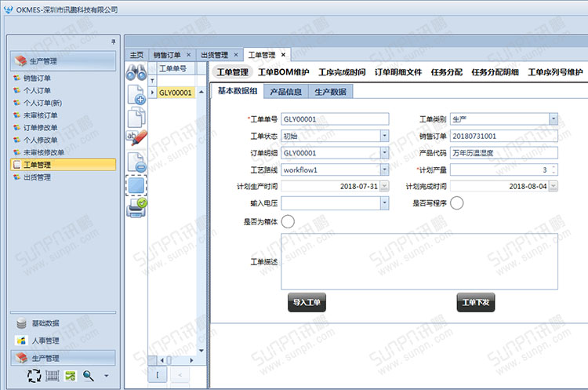Click the refresh arrows icon at bottom
The image size is (588, 390).
pyautogui.click(x=34, y=376)
